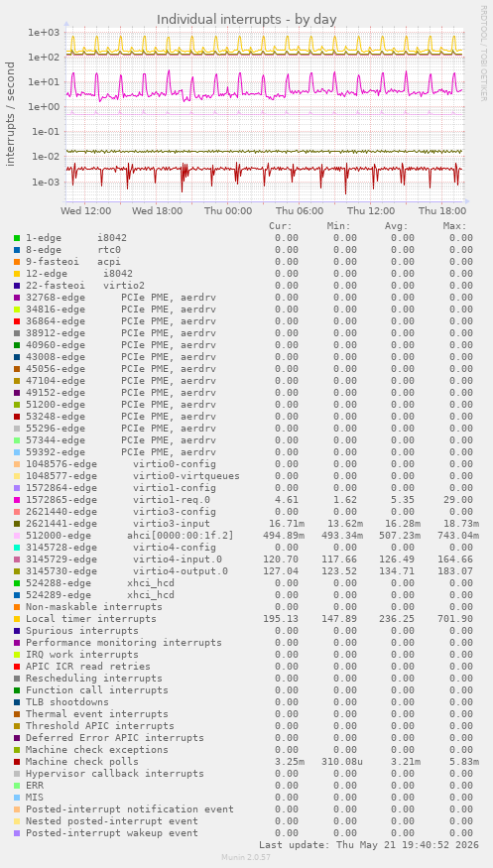Click the 'Munin 2.0.57' footer text

coord(246,857)
